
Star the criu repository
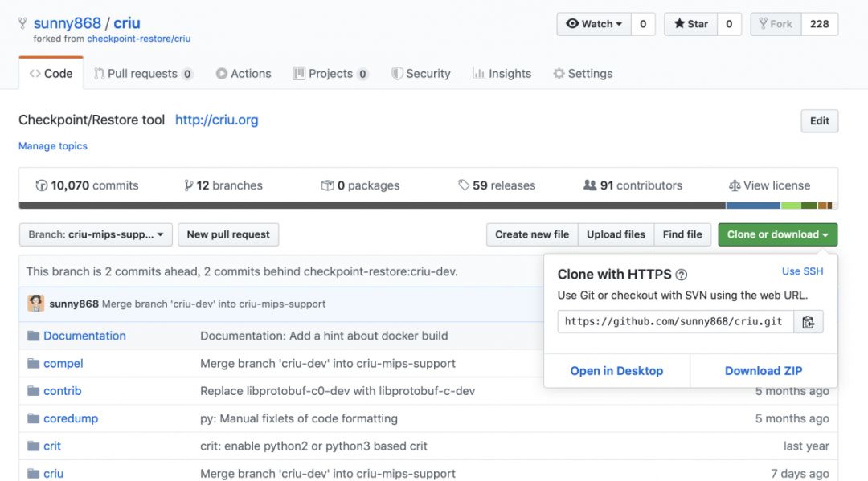tap(691, 24)
